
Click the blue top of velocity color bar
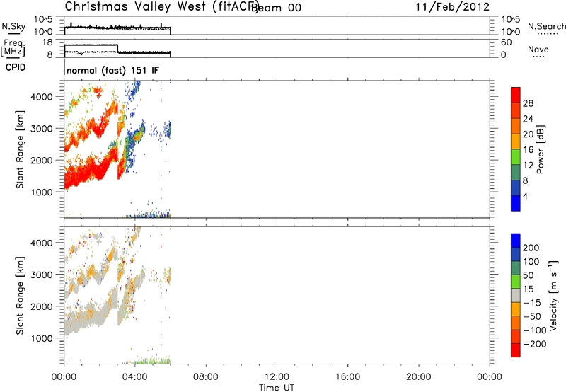click(x=516, y=241)
